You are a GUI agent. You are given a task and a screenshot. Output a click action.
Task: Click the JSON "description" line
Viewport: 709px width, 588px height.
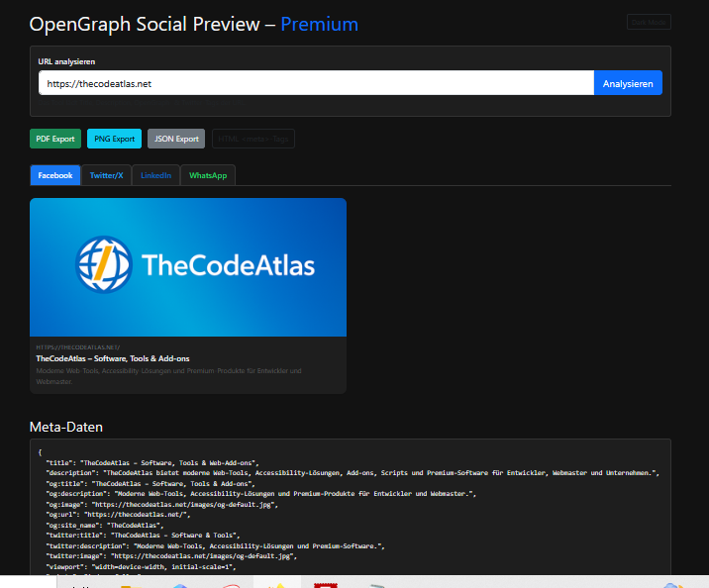(x=353, y=473)
